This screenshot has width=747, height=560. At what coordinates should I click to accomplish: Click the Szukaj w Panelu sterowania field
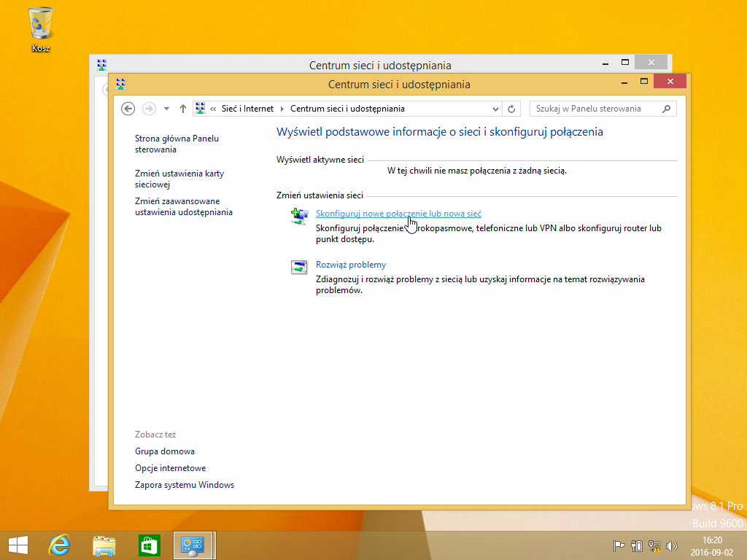[603, 109]
